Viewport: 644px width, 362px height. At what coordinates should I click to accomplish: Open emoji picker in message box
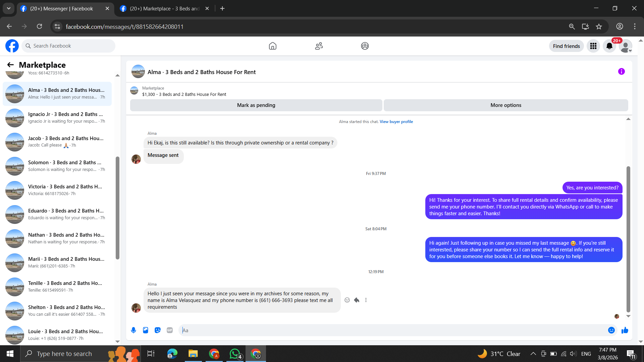[x=611, y=330]
